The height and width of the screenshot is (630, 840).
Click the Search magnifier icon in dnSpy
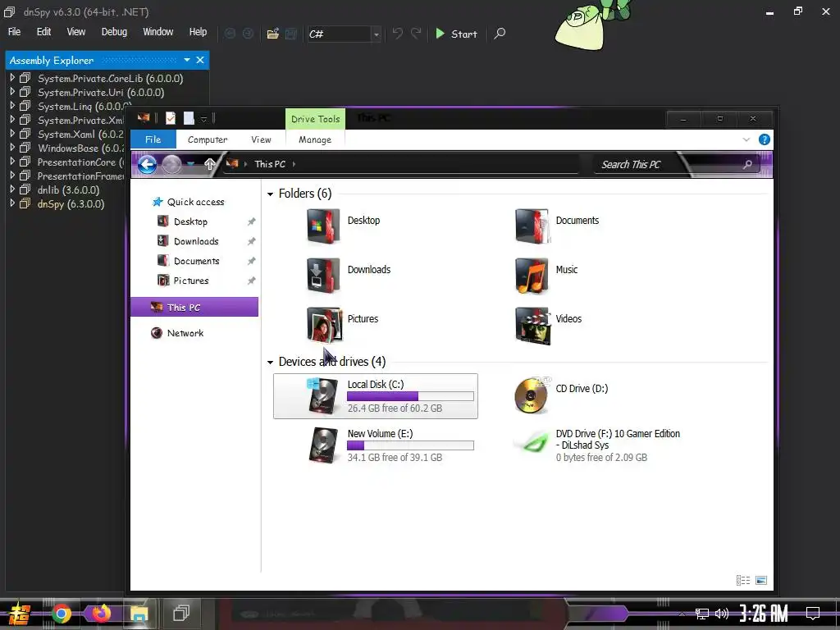pyautogui.click(x=500, y=33)
